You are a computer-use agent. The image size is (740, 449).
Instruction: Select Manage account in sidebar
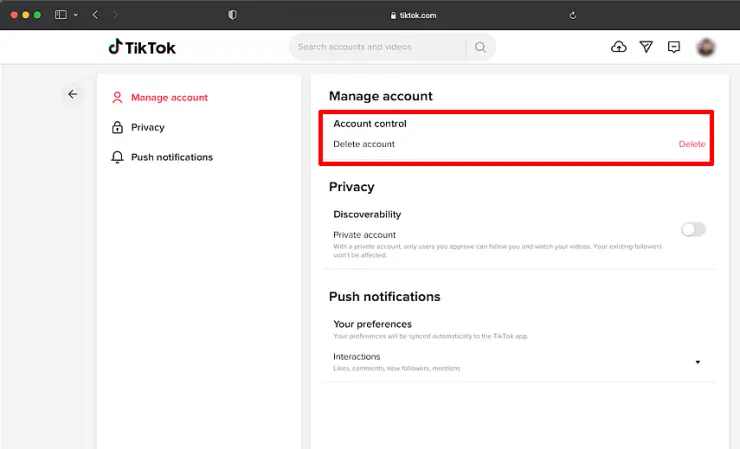click(x=169, y=97)
